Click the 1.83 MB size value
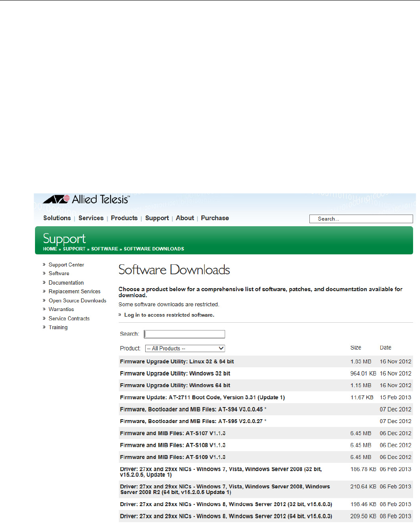 pos(361,361)
